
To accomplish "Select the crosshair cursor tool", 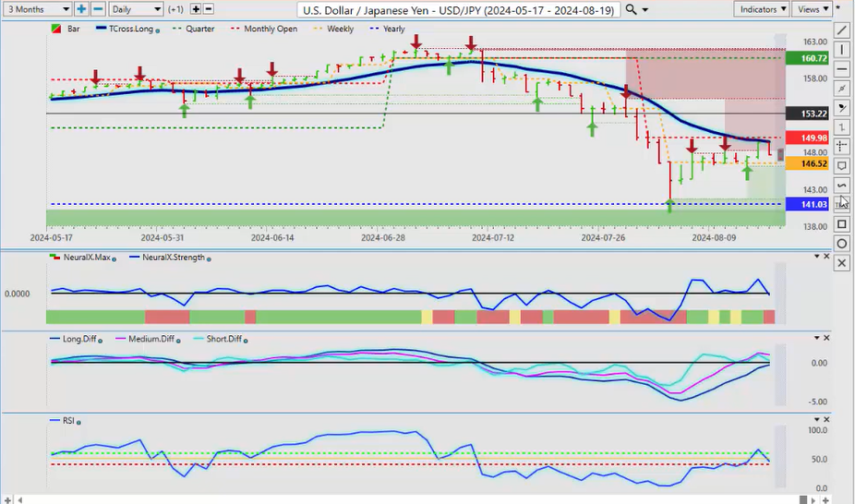I will (841, 147).
